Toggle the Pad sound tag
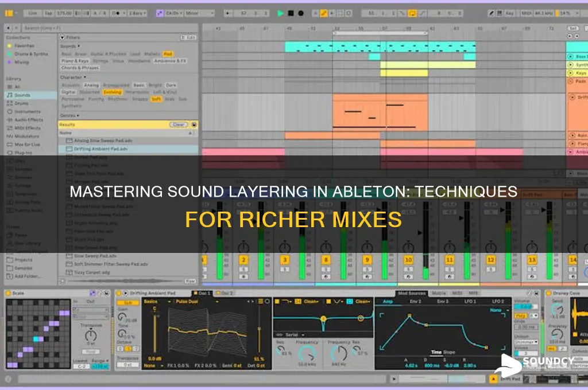 (168, 54)
